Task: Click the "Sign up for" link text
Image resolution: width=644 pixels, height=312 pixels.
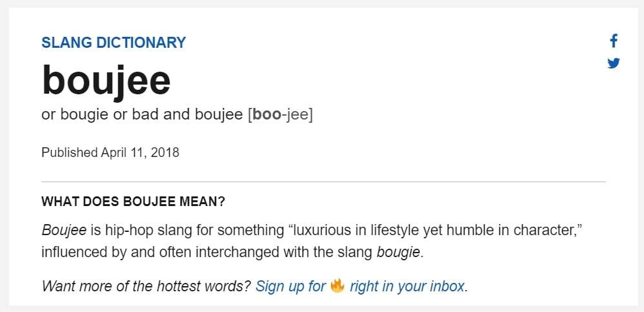Action: [x=290, y=286]
